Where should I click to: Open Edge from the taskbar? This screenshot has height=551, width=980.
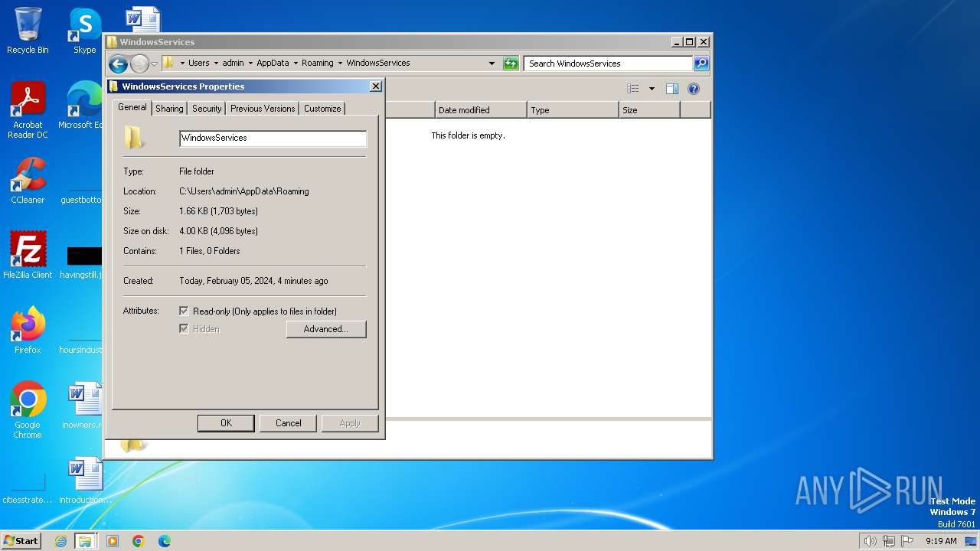tap(164, 541)
